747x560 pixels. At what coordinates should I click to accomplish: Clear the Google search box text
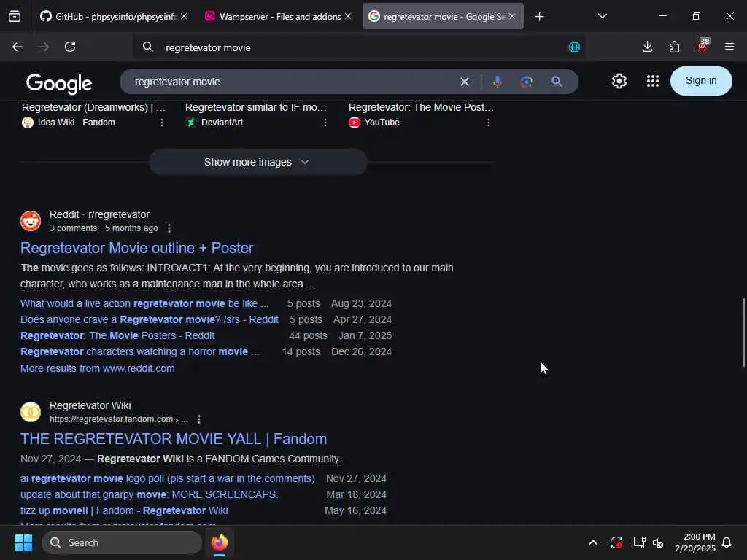[x=465, y=82]
